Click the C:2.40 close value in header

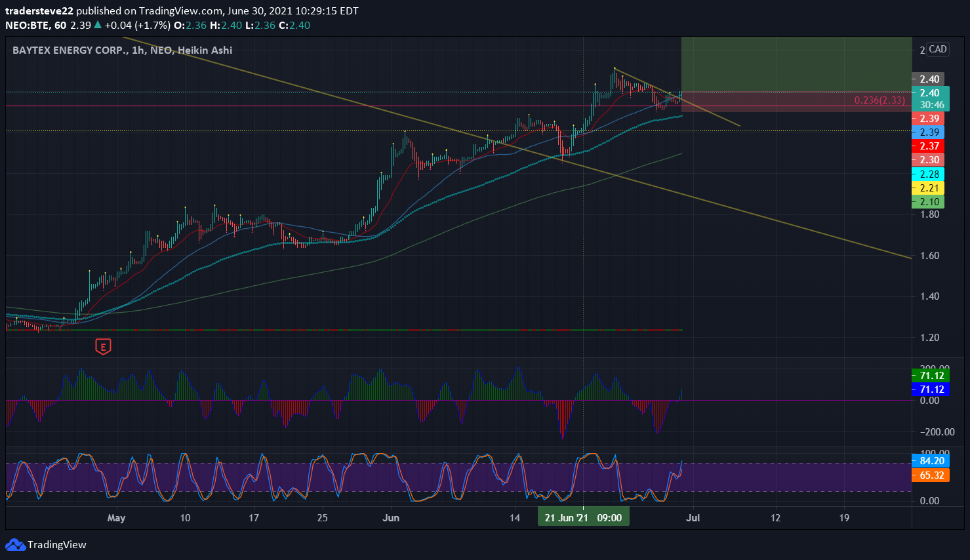click(294, 26)
